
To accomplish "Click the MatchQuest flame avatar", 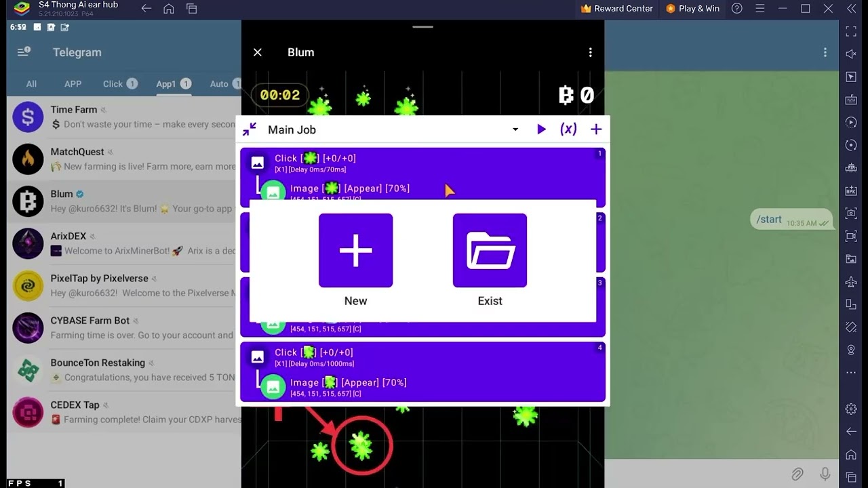I will [x=28, y=159].
